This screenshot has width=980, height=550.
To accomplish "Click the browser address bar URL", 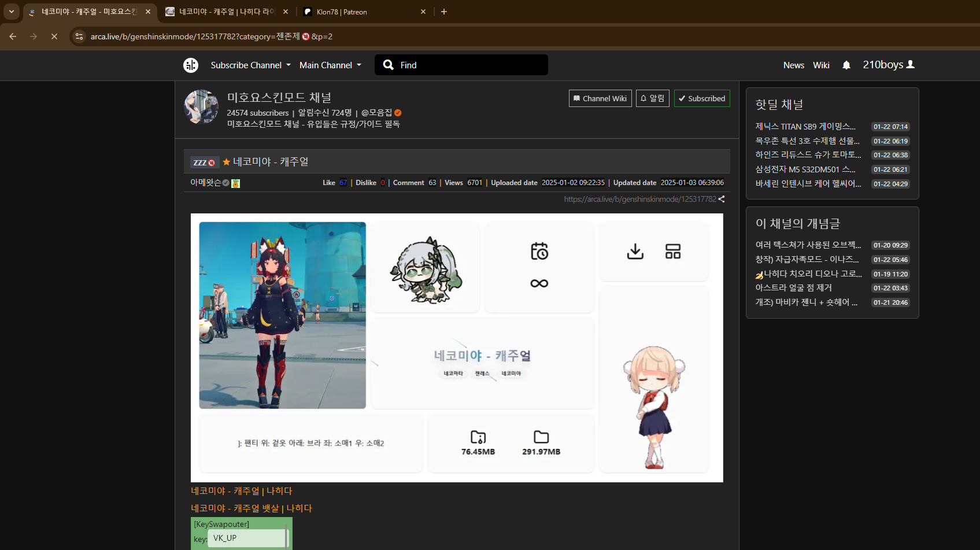I will click(x=212, y=36).
